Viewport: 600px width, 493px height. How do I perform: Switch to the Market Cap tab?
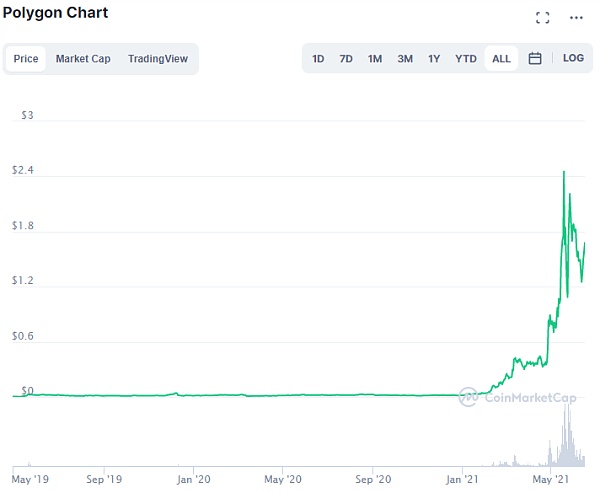point(83,59)
